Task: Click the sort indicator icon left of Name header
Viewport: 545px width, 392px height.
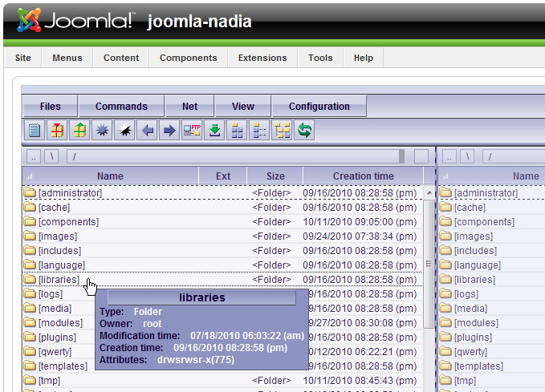Action: click(30, 176)
